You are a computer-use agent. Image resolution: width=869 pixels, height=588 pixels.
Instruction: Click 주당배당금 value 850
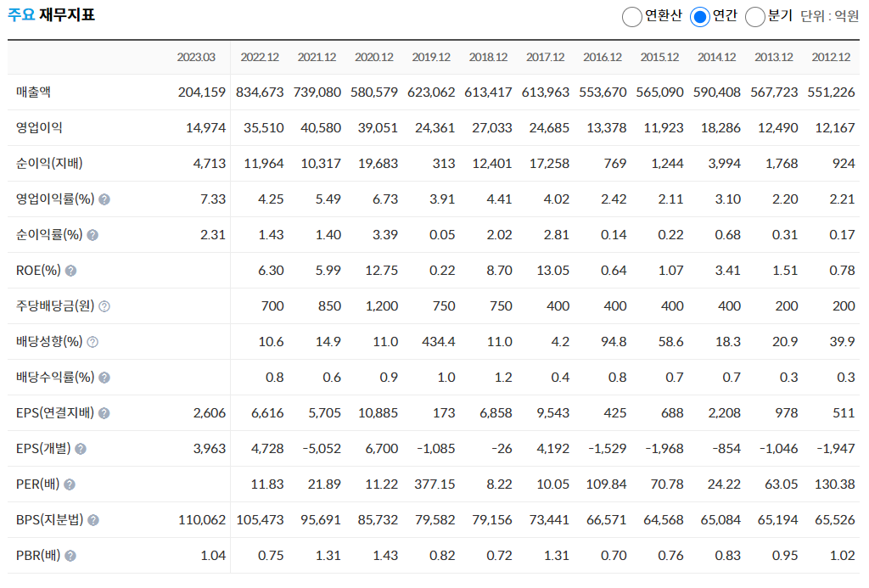[x=330, y=306]
